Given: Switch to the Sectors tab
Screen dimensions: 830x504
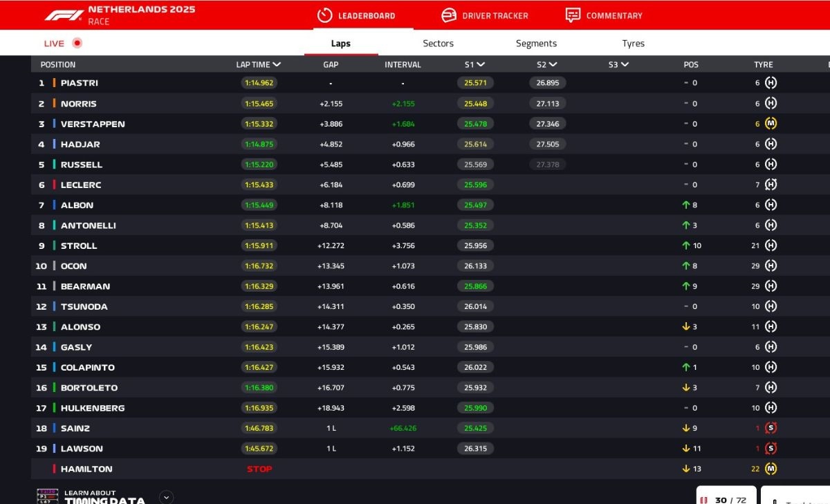Looking at the screenshot, I should [x=438, y=44].
